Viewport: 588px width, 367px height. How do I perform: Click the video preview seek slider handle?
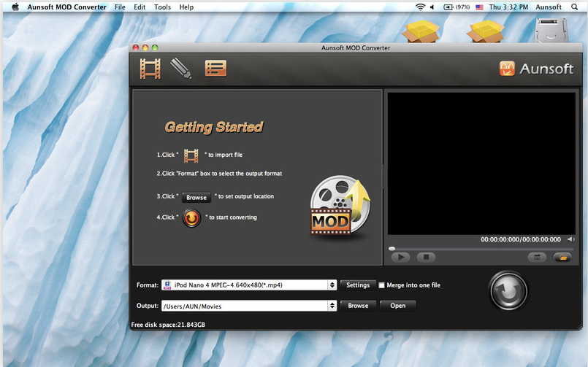(x=392, y=249)
